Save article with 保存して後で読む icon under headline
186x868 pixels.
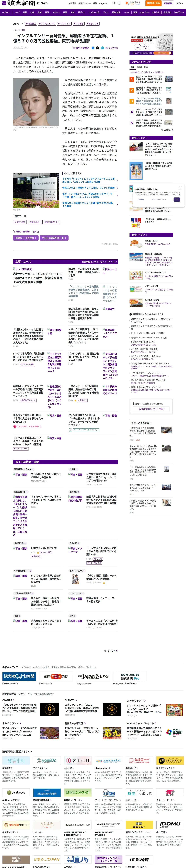pyautogui.click(x=81, y=48)
